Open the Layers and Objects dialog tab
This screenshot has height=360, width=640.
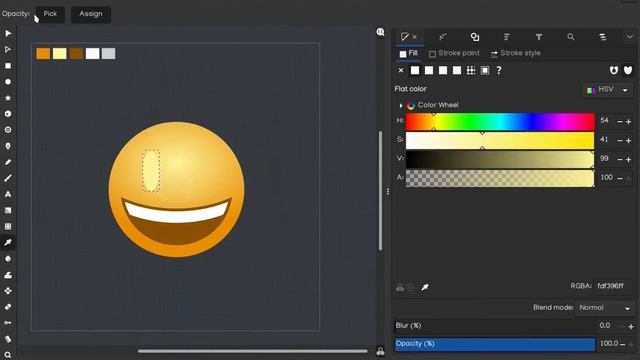click(602, 37)
